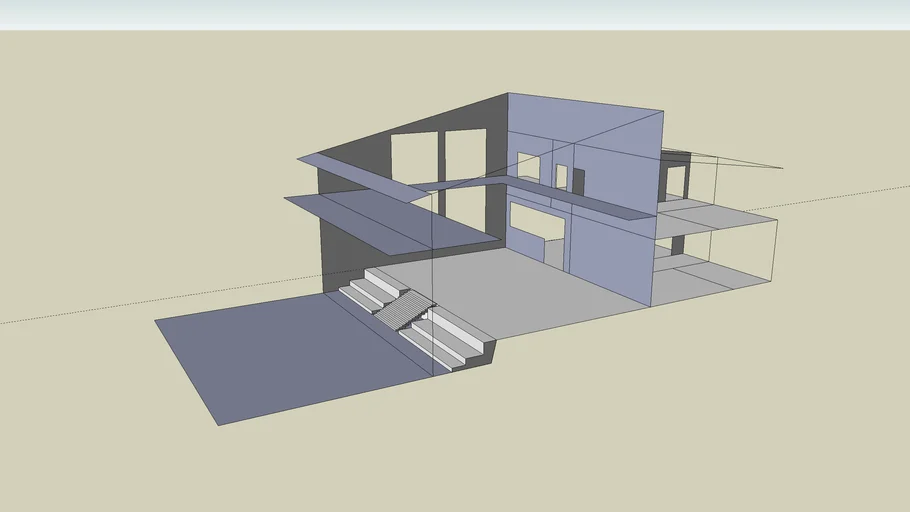Select the small square window on blue wall
This screenshot has height=512, width=910.
(528, 167)
